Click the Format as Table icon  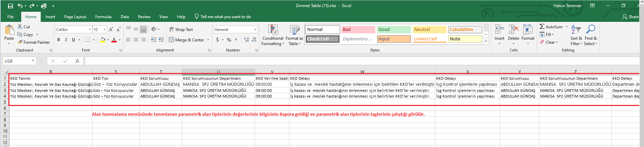click(x=294, y=35)
